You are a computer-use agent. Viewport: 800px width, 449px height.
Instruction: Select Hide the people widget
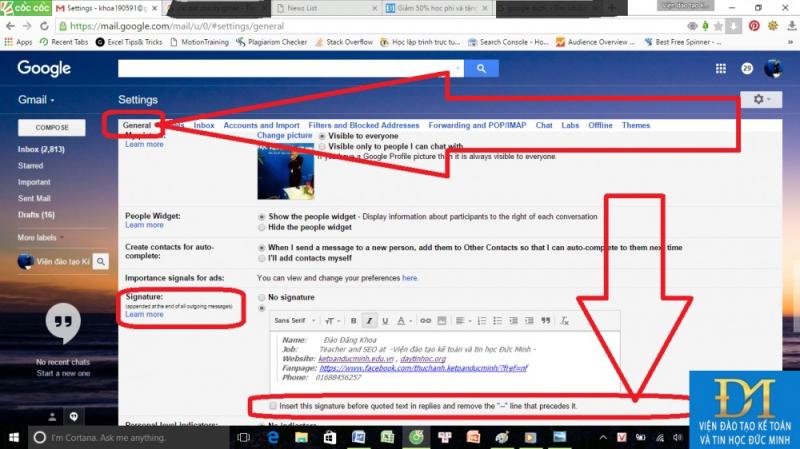point(262,228)
